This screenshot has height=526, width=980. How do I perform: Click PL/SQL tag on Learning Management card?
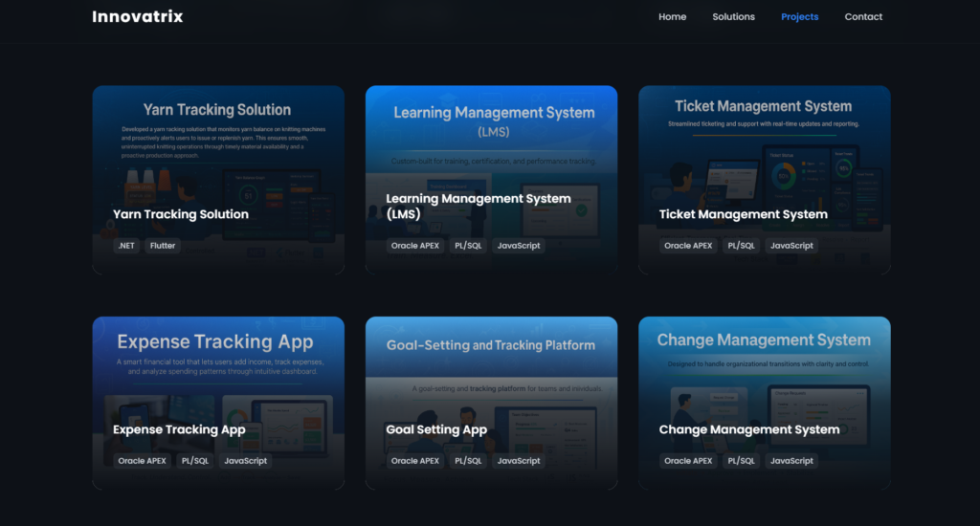pyautogui.click(x=468, y=246)
